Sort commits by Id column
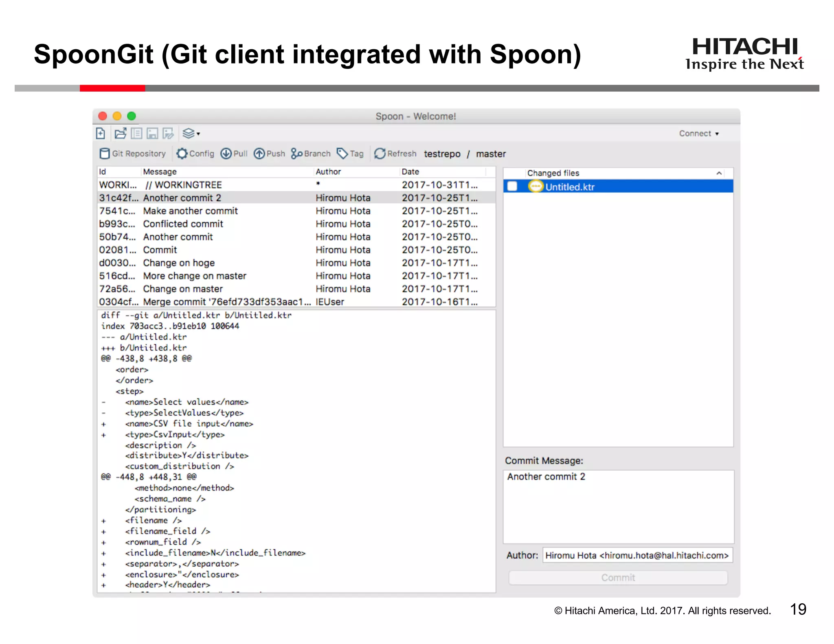The image size is (834, 644). (x=119, y=172)
